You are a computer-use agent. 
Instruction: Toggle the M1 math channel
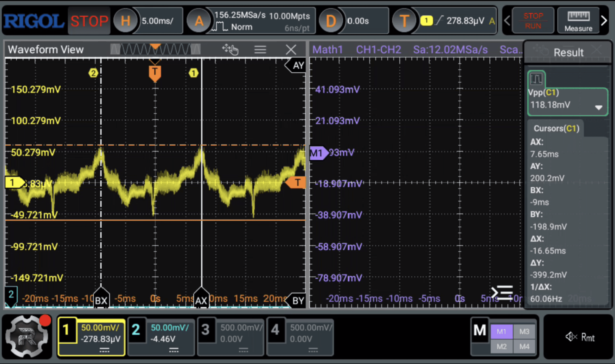click(x=501, y=332)
